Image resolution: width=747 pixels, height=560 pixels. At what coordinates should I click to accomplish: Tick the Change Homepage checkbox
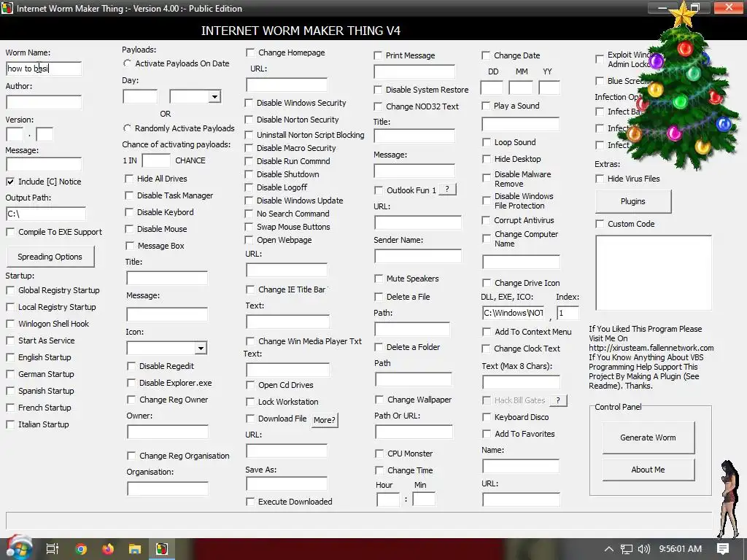pos(250,52)
